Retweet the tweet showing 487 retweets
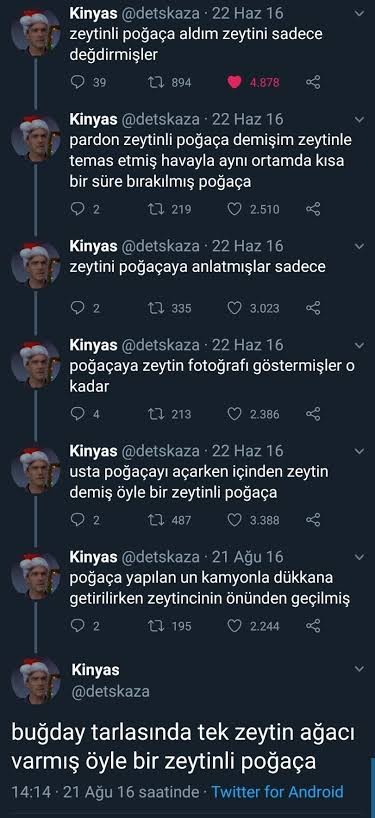This screenshot has width=375, height=818. [x=155, y=520]
